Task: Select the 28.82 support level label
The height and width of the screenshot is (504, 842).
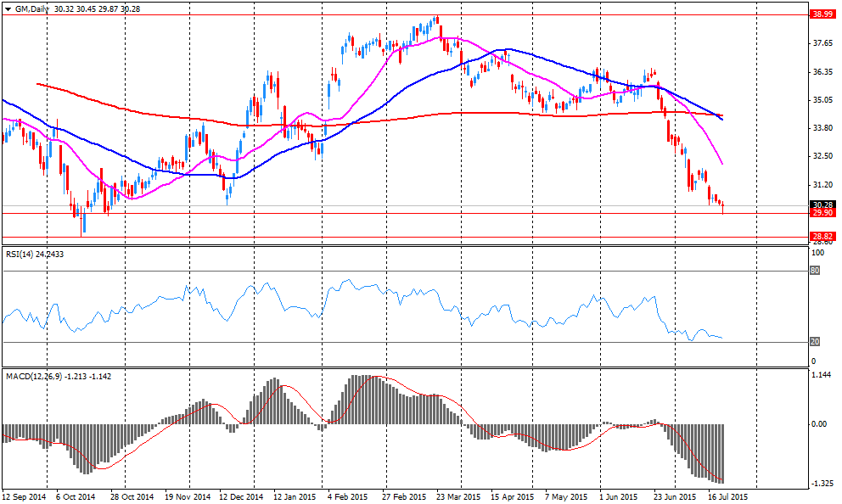Action: pyautogui.click(x=822, y=237)
